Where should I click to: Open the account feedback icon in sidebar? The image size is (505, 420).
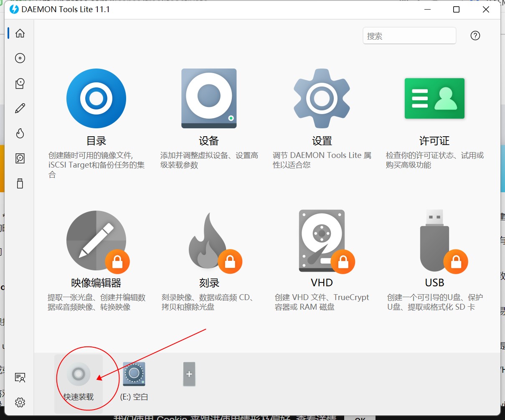click(x=20, y=378)
